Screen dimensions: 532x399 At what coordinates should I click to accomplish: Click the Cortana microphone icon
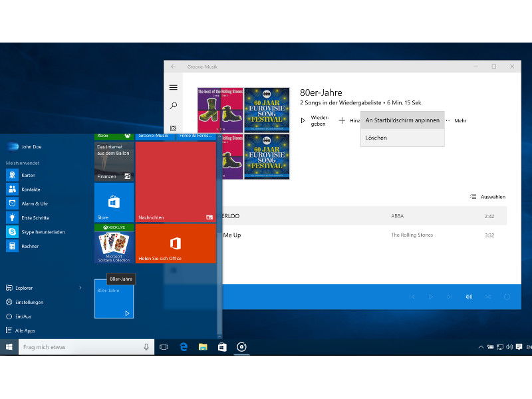[x=146, y=346]
